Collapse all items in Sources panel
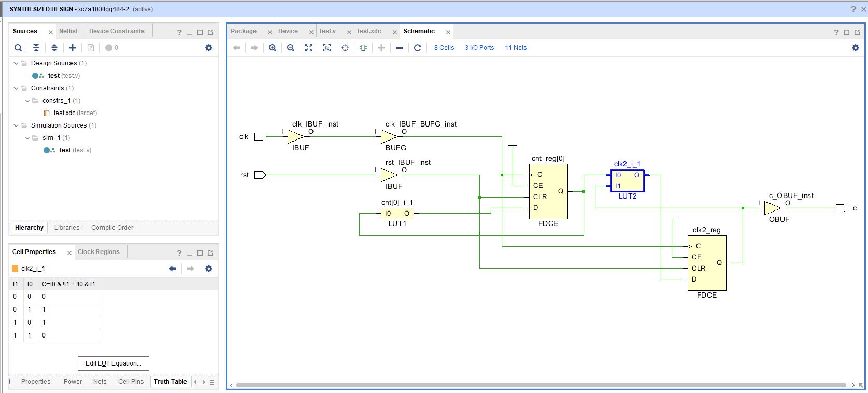 coord(36,48)
